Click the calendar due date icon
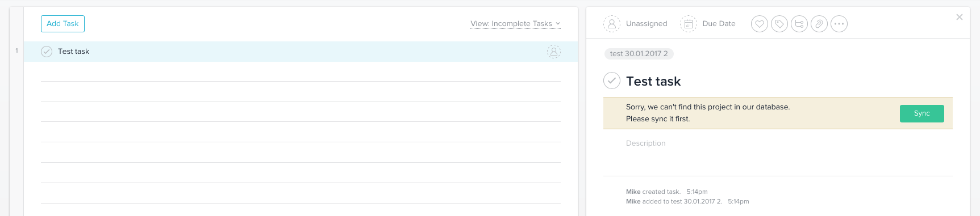980x216 pixels. pos(689,24)
